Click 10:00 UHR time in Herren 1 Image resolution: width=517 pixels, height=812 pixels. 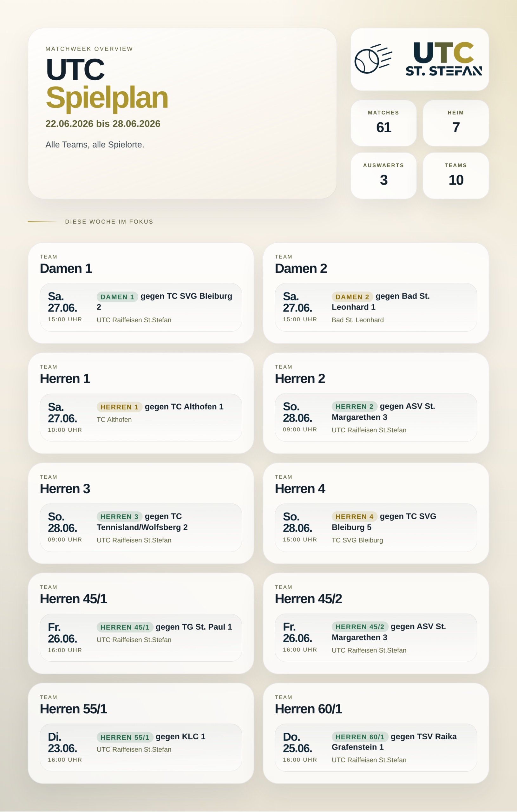point(65,430)
